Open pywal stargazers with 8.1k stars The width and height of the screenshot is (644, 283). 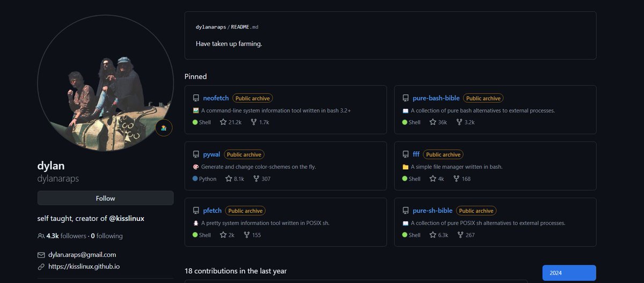coord(235,178)
